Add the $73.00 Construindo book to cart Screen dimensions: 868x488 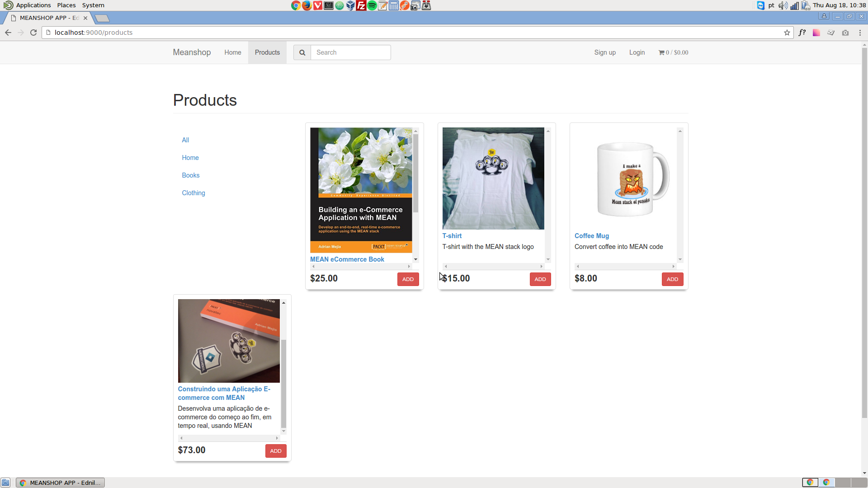pyautogui.click(x=276, y=451)
